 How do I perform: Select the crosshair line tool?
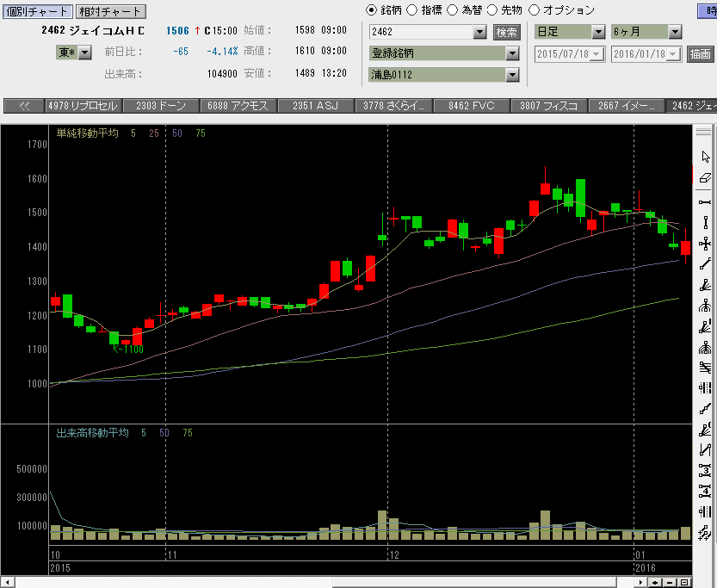(x=705, y=244)
